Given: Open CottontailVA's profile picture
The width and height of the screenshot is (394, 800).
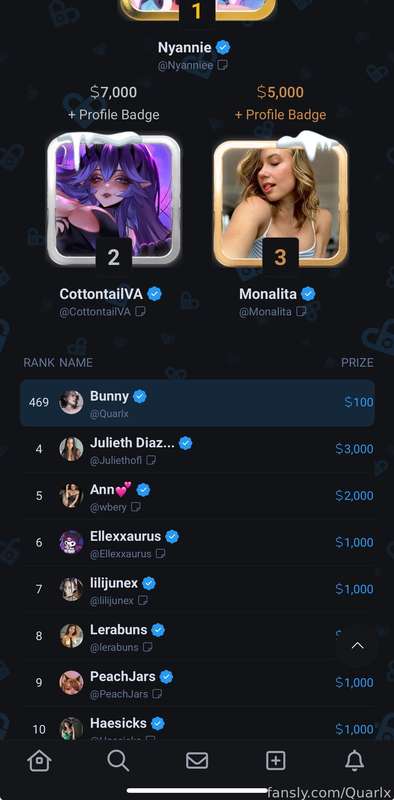Looking at the screenshot, I should (x=113, y=197).
